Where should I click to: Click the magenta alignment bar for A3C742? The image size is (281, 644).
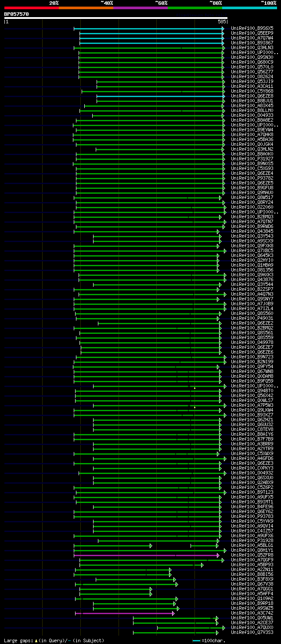tap(125, 613)
